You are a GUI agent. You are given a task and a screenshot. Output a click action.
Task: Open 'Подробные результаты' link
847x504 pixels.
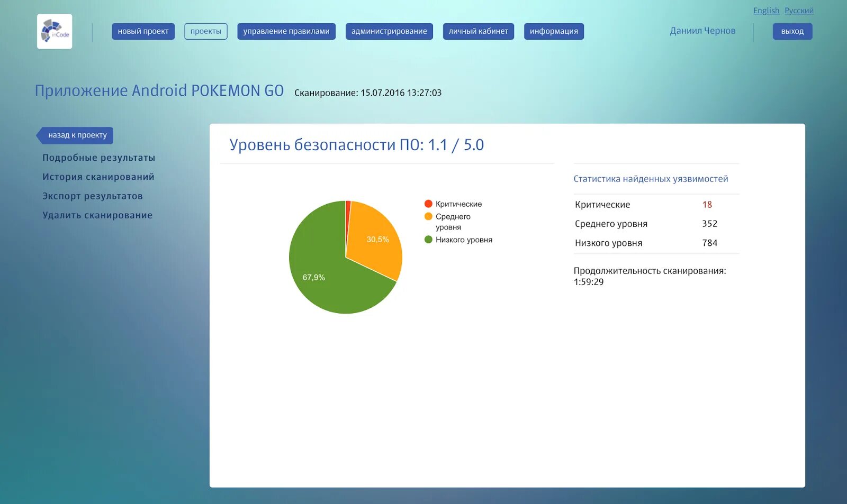click(99, 158)
